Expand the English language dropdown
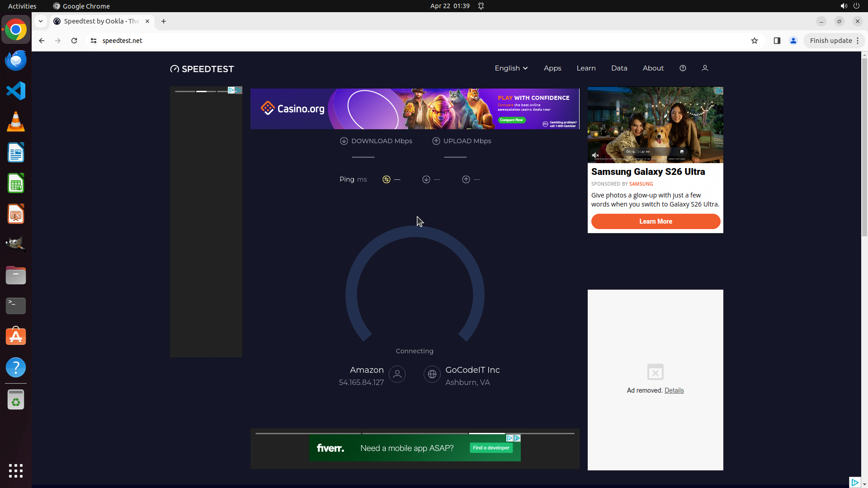The width and height of the screenshot is (868, 488). point(511,68)
